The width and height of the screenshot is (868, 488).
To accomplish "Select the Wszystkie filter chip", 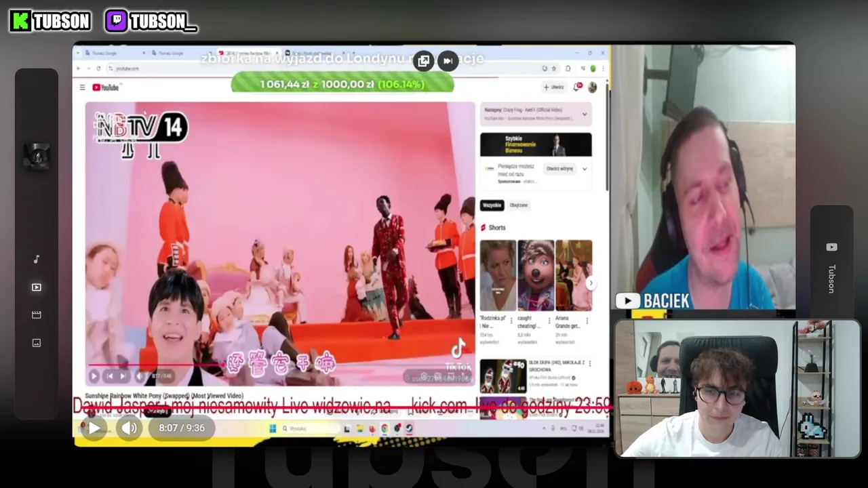I will click(x=492, y=205).
